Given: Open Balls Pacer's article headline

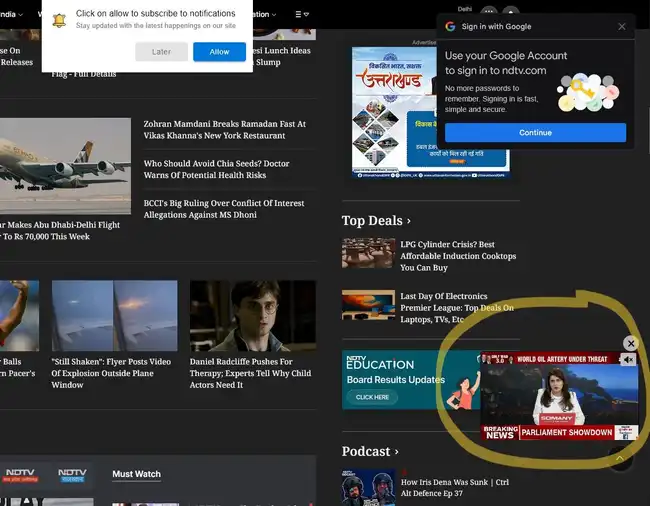Looking at the screenshot, I should click(17, 367).
